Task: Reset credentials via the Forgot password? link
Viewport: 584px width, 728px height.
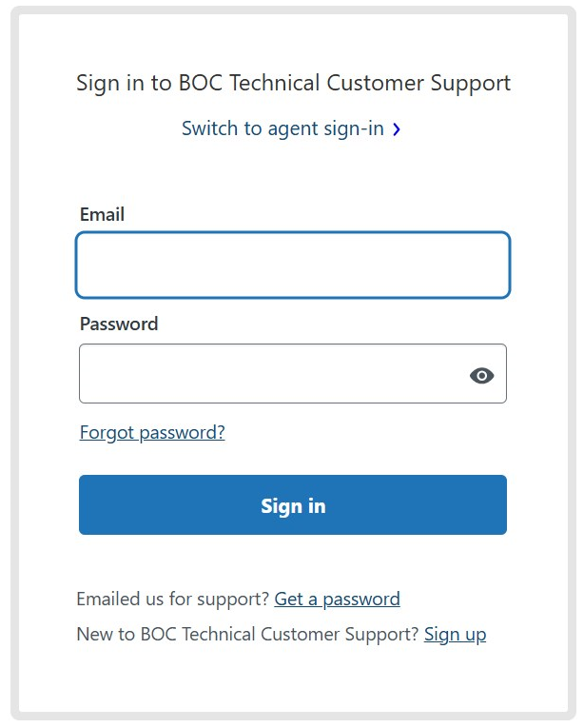Action: (x=152, y=433)
